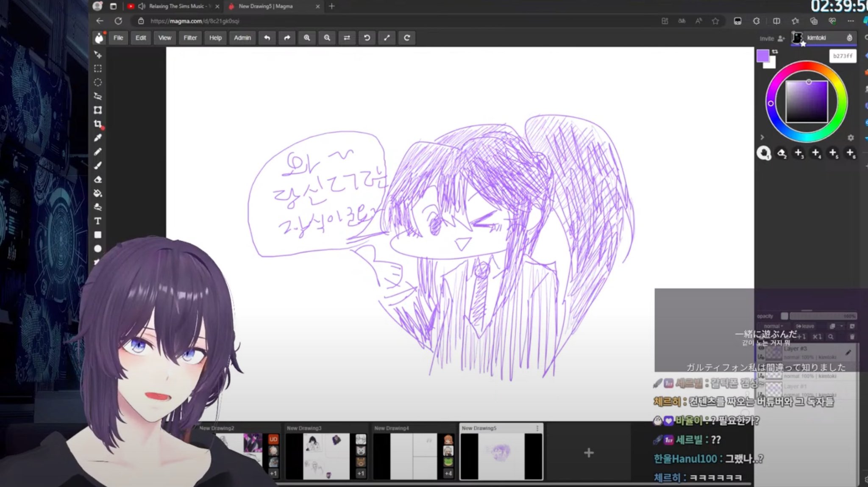Open the normal blend mode dropdown
The image size is (868, 487).
coord(773,326)
